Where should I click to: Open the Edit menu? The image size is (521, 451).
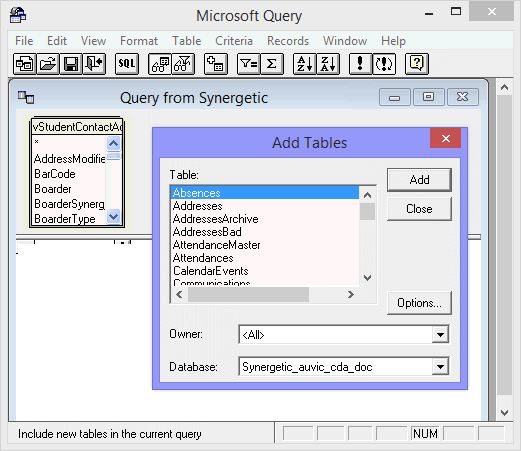pos(57,41)
